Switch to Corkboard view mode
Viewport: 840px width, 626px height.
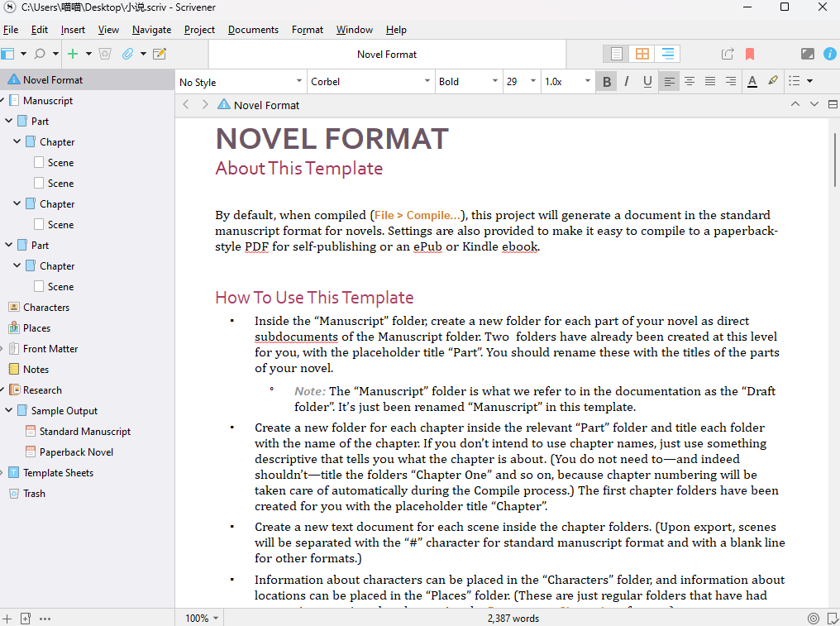642,53
